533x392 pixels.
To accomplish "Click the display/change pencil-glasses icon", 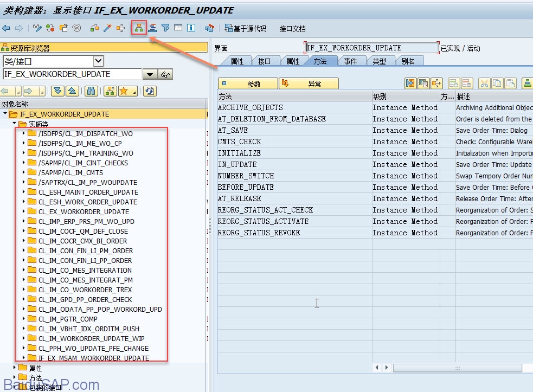I will [x=37, y=28].
